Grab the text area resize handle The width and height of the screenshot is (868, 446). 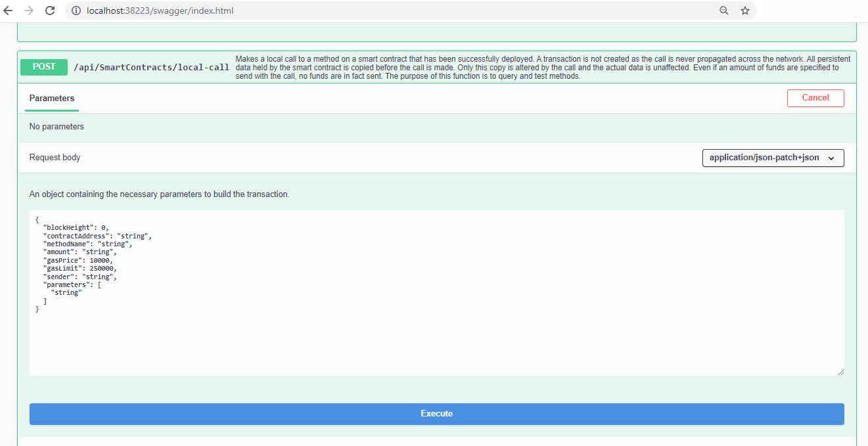point(840,372)
